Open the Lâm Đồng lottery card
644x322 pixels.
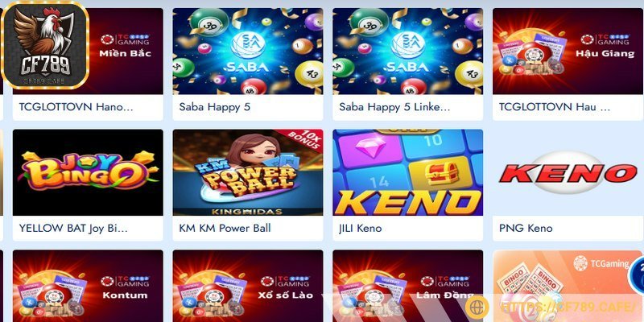tap(408, 286)
